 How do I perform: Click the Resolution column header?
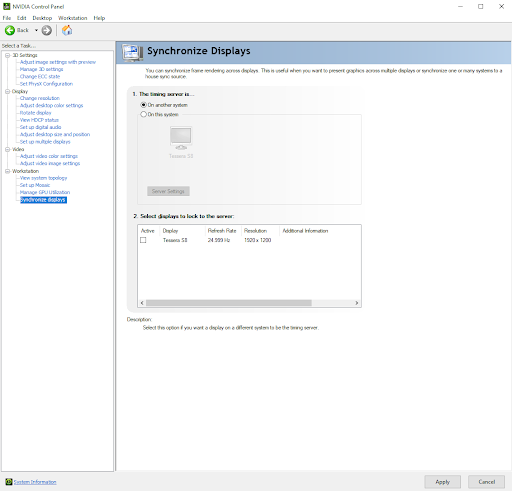pyautogui.click(x=255, y=231)
